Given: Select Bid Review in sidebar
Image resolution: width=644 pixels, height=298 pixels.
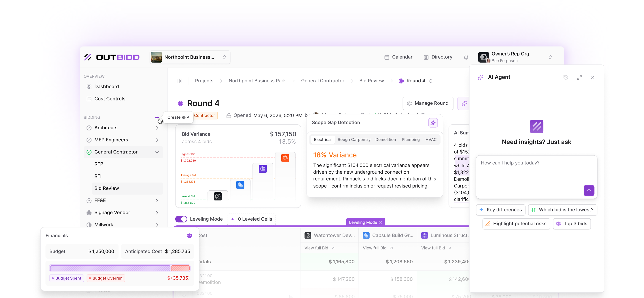Looking at the screenshot, I should tap(127, 188).
